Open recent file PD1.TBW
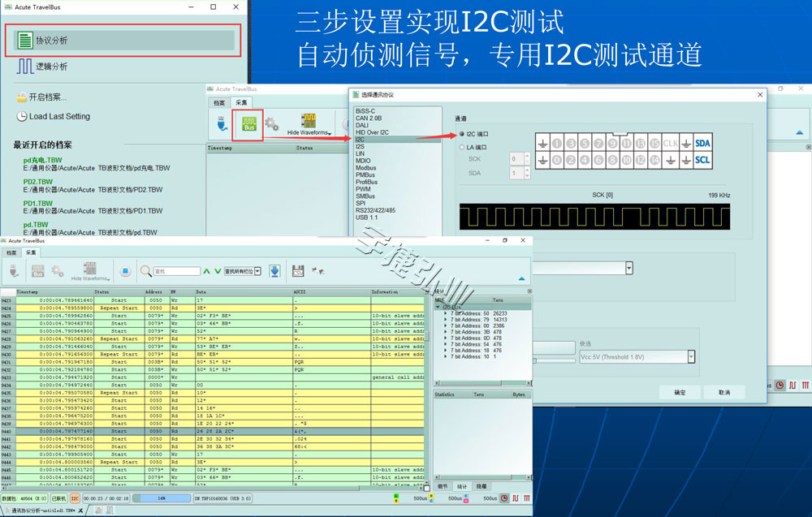 click(x=38, y=204)
